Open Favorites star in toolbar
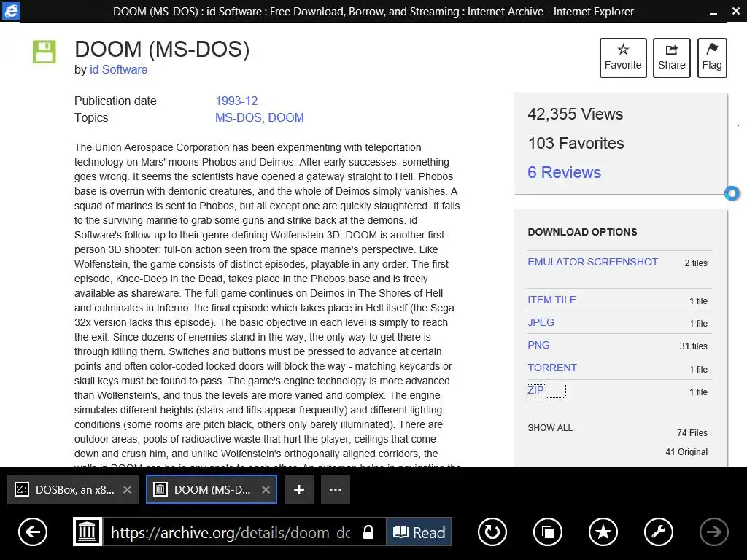Screen dimensions: 747x560 [x=603, y=532]
